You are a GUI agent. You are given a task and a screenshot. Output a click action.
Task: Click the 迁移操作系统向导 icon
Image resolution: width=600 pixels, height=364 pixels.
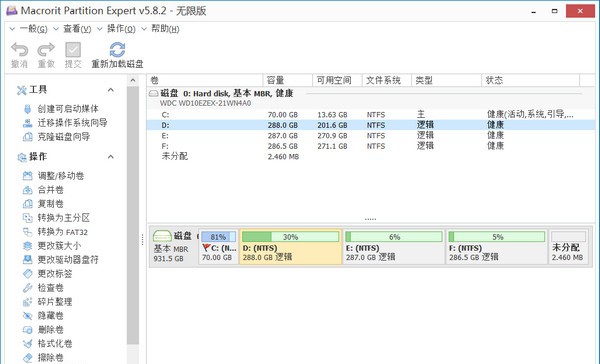coord(28,123)
